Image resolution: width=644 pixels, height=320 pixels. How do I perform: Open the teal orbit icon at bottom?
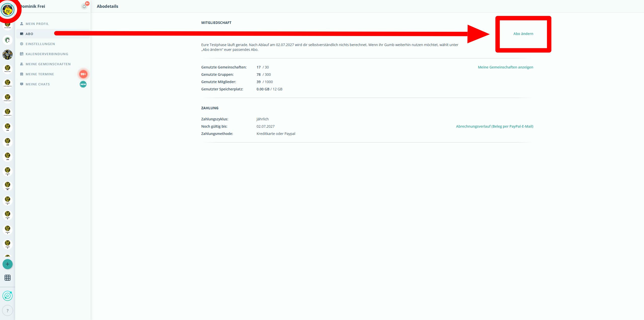point(8,296)
